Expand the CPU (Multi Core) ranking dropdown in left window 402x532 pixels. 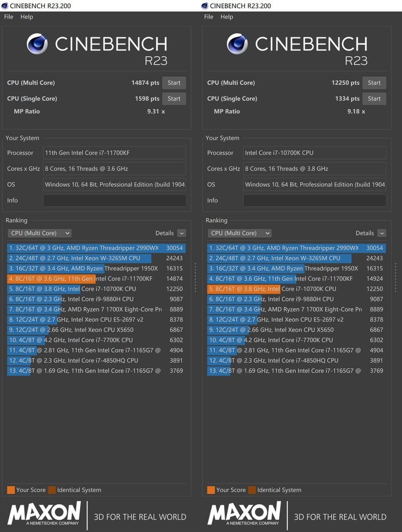[x=40, y=233]
